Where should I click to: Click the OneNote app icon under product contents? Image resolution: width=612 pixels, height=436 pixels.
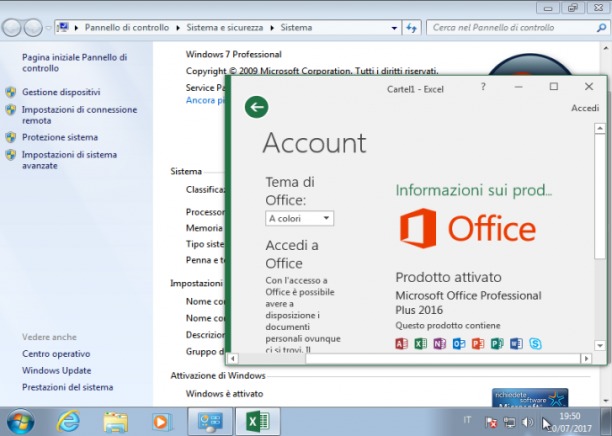coord(439,343)
